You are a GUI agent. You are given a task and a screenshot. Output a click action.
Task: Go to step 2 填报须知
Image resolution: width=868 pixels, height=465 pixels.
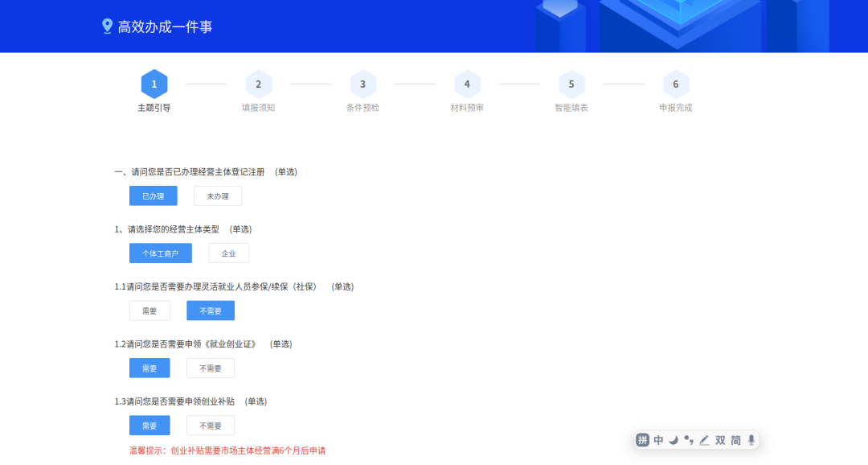259,84
